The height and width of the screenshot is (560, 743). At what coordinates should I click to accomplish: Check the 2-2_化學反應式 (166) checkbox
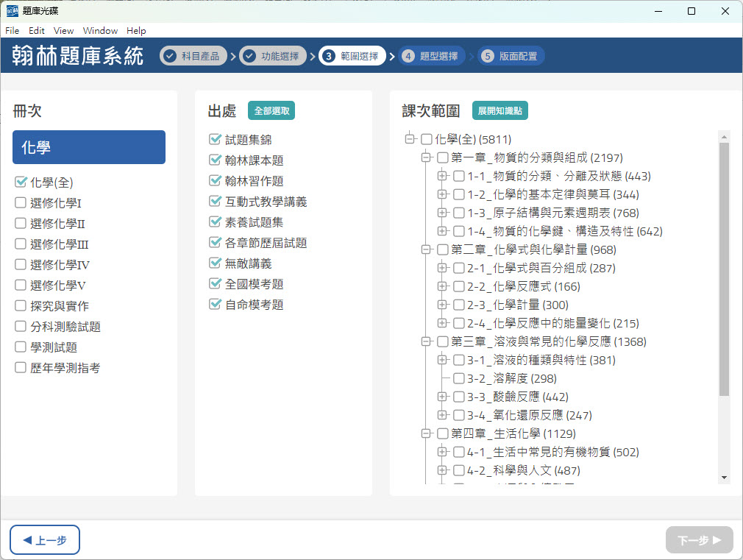coord(459,286)
